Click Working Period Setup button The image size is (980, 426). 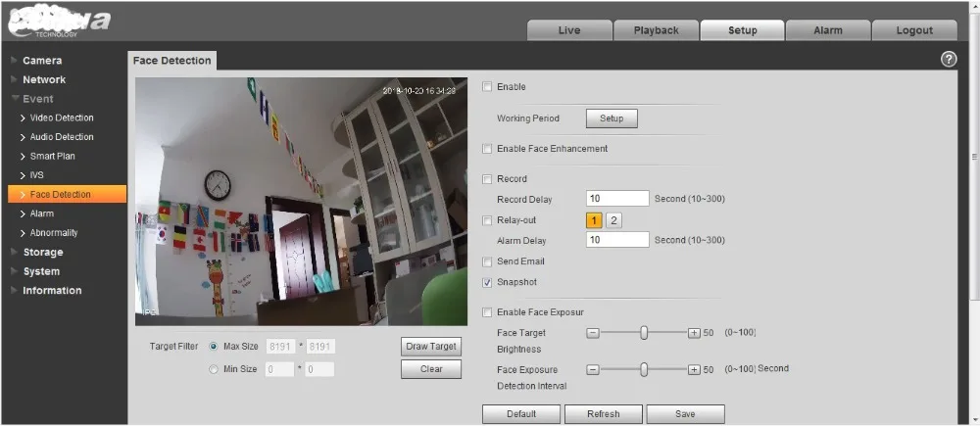point(612,118)
